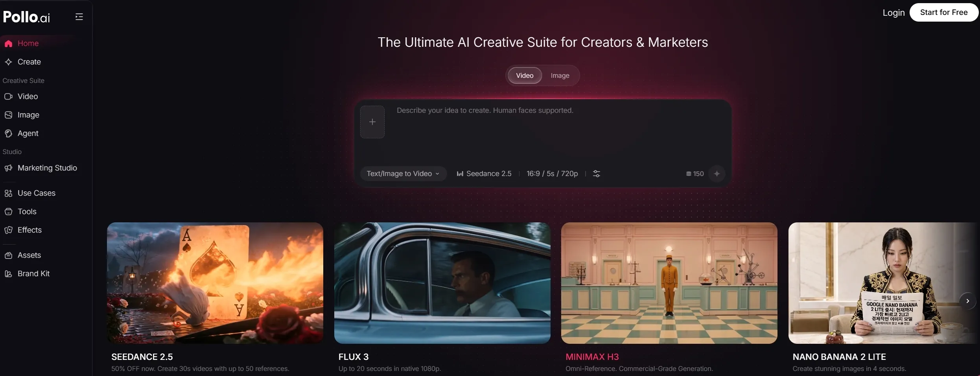Screen dimensions: 980x376
Task: Open the Nano Banana newspaper woman thumbnail
Action: [x=884, y=283]
